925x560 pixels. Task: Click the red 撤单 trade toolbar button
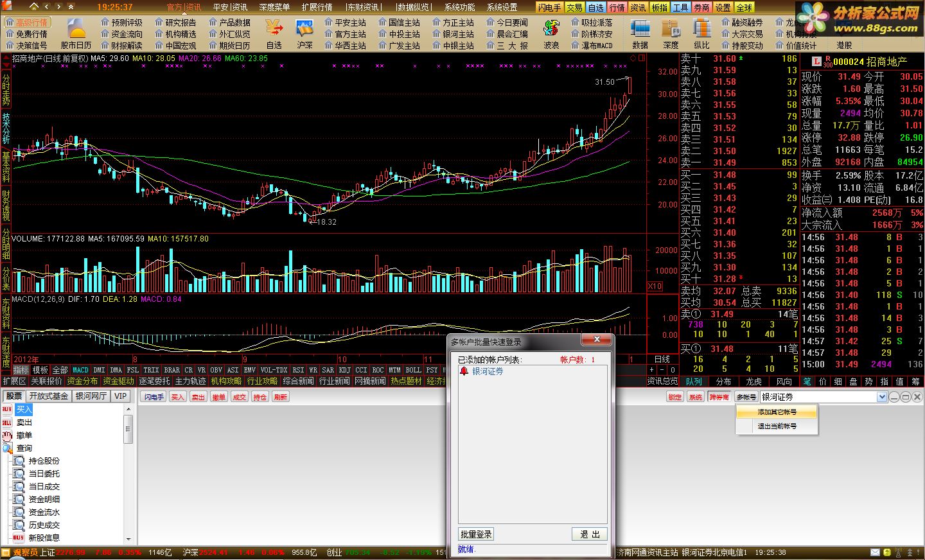tap(218, 397)
